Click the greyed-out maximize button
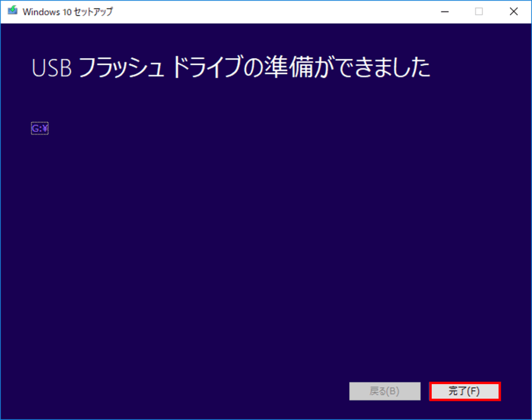Viewport: 532px width, 420px height. (478, 11)
